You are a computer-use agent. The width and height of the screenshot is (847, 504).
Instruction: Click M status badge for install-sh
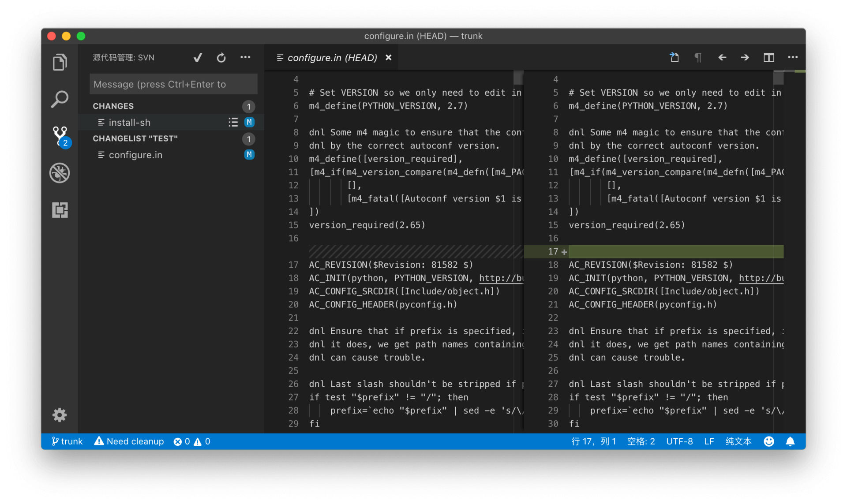click(249, 122)
